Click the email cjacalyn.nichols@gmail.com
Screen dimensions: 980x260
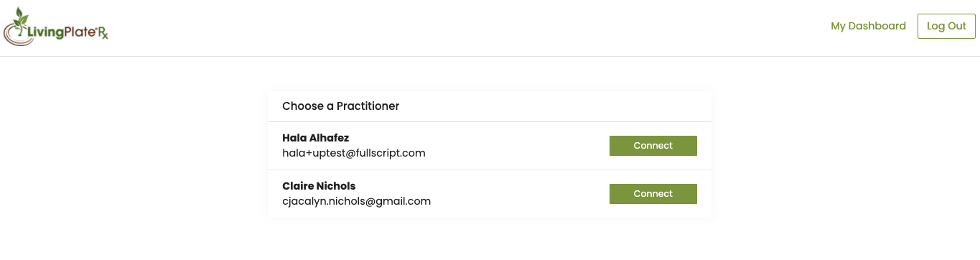click(356, 201)
